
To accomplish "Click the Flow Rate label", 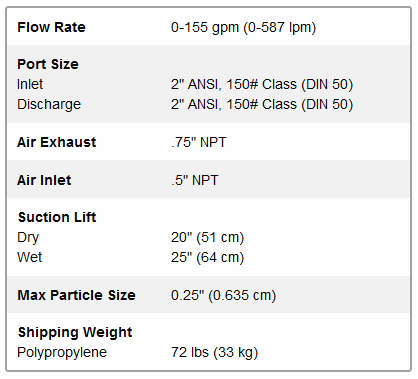I will (x=51, y=27).
